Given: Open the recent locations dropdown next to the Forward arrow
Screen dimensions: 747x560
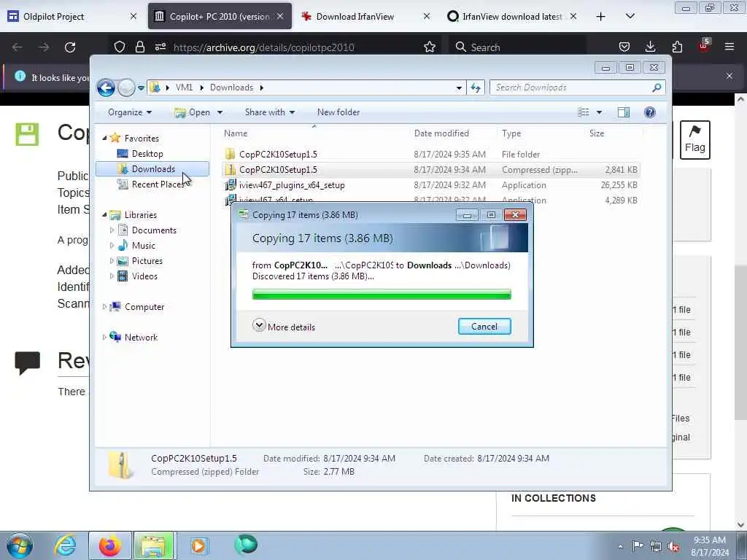Looking at the screenshot, I should click(141, 87).
